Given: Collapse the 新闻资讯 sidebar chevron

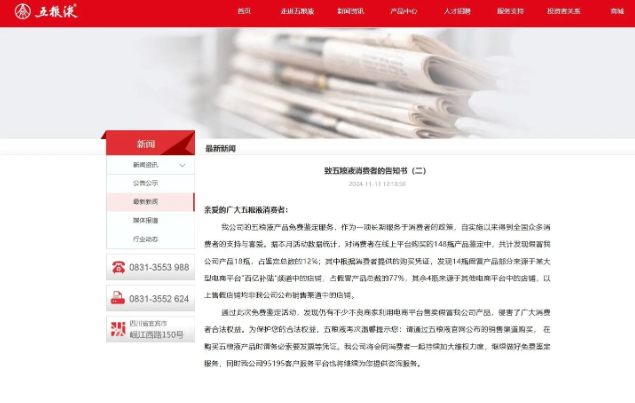Looking at the screenshot, I should coord(182,165).
